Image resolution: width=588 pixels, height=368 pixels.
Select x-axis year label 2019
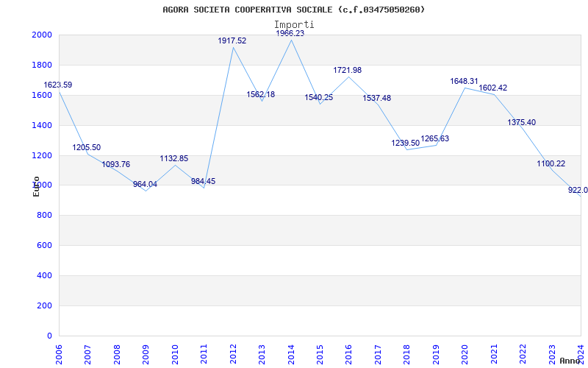coord(436,355)
